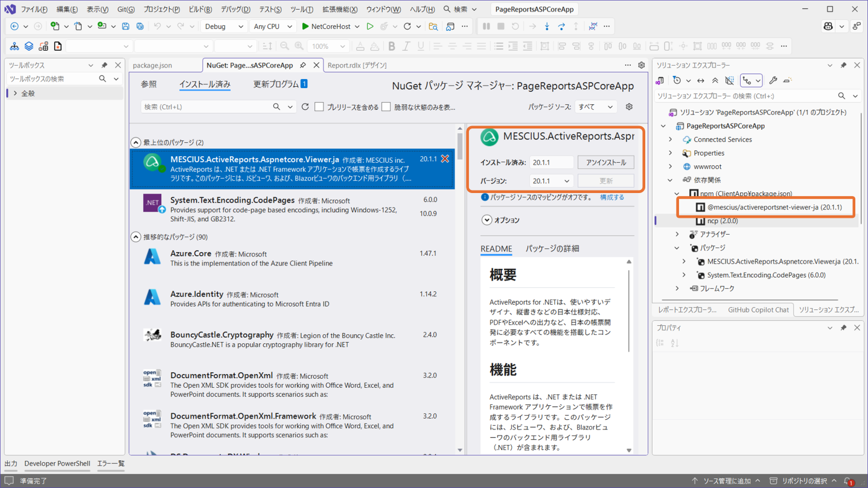Image resolution: width=868 pixels, height=488 pixels.
Task: Click the Step Into debug arrow
Action: click(547, 27)
